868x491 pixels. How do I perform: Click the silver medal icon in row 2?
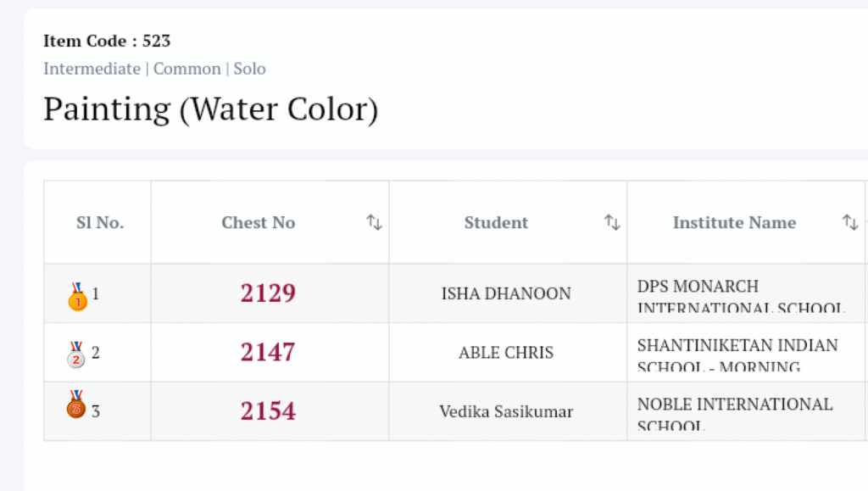pyautogui.click(x=76, y=354)
